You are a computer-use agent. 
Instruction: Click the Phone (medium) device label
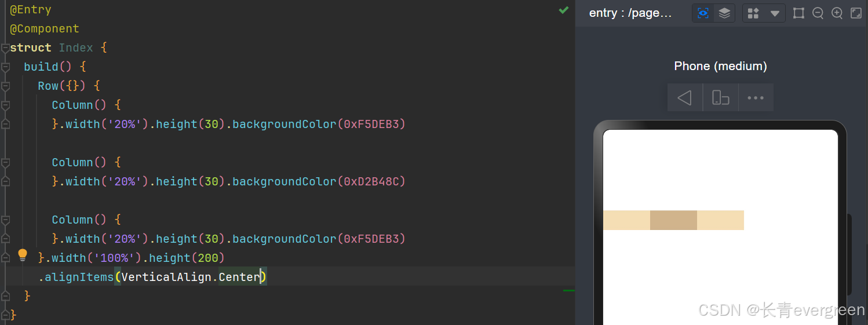click(720, 66)
